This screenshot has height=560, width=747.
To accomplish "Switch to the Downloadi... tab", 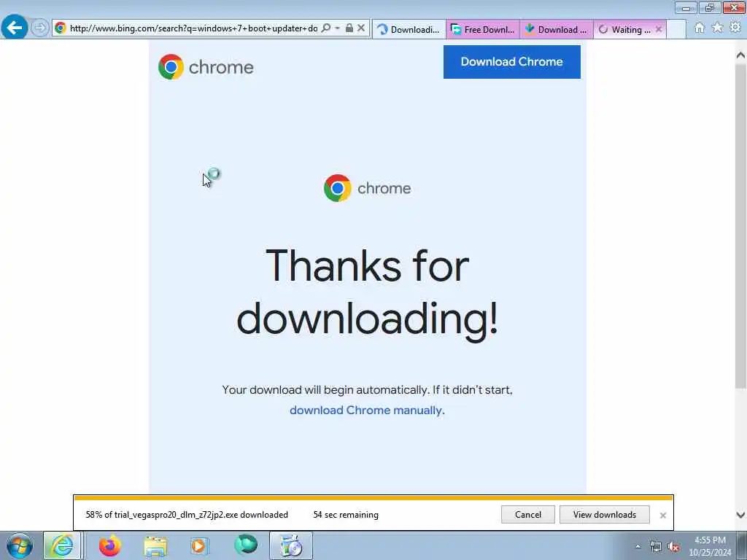I will coord(409,29).
